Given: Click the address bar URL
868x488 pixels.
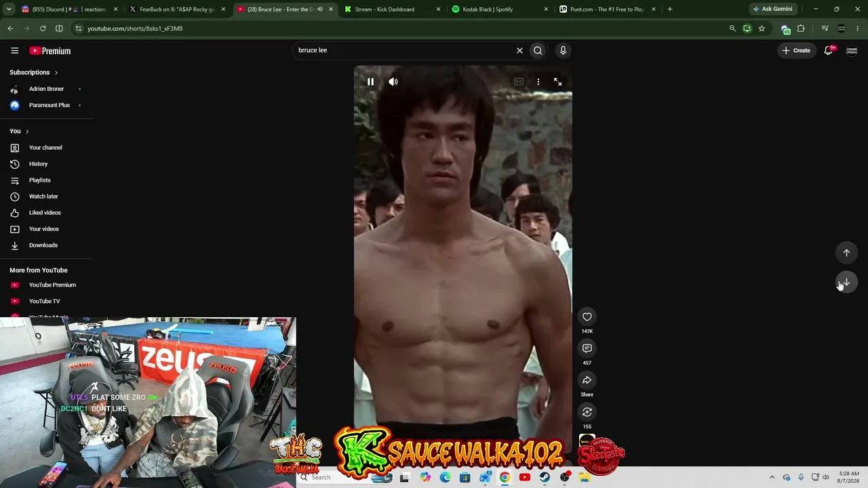Looking at the screenshot, I should (x=135, y=28).
